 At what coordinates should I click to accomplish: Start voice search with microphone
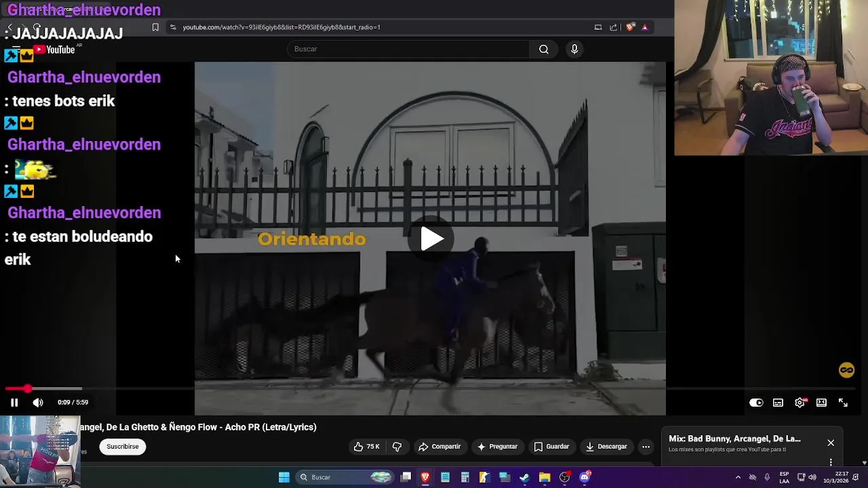pyautogui.click(x=574, y=49)
